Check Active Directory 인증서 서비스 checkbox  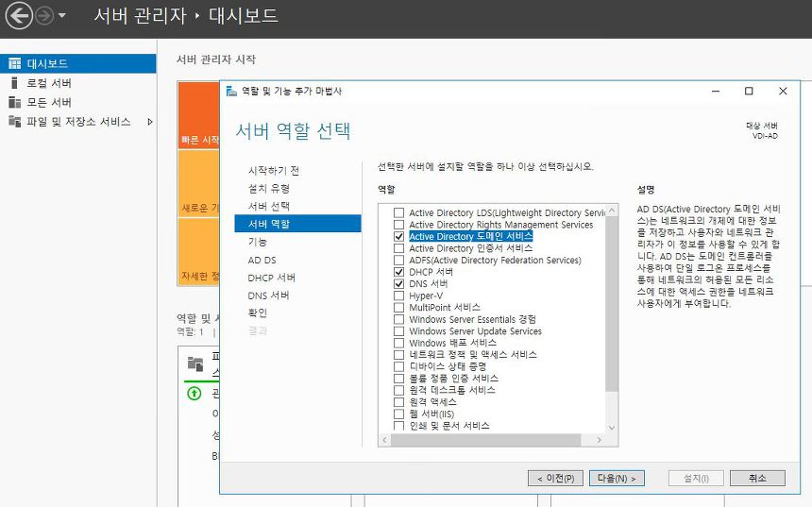point(398,248)
